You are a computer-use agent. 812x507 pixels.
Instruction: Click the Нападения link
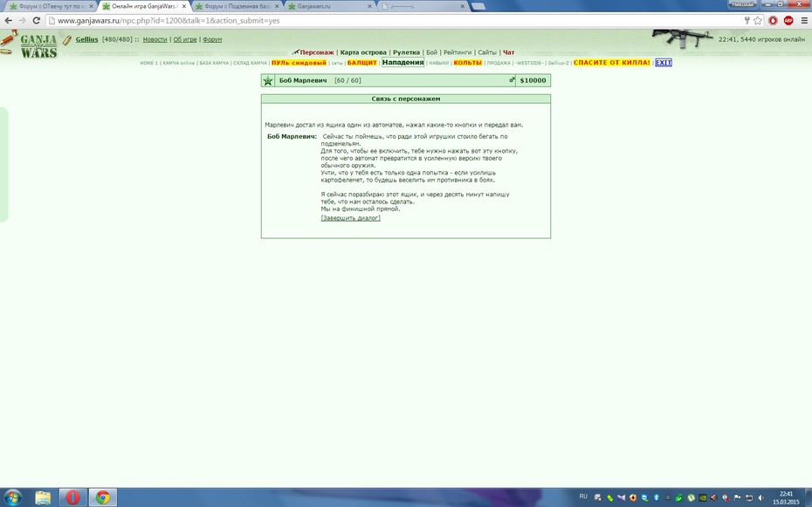click(403, 62)
